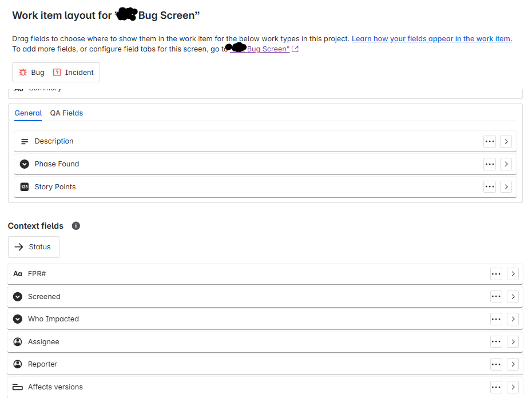Screen dimensions: 532x406
Task: Click the external link icon beside Bug Screen
Action: [x=295, y=49]
